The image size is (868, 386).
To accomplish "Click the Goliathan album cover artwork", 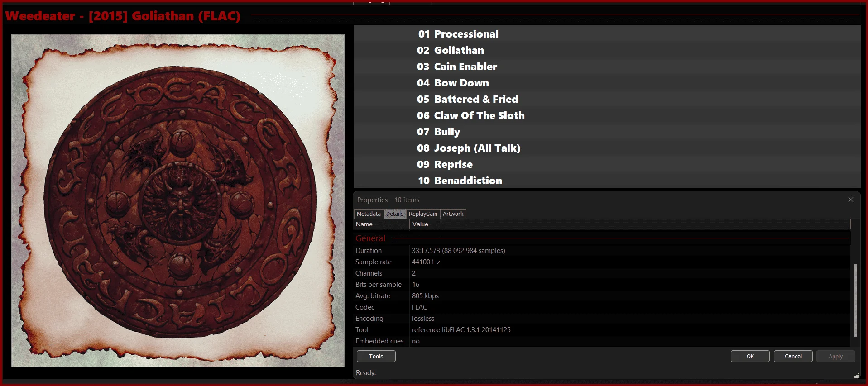I will pos(178,200).
